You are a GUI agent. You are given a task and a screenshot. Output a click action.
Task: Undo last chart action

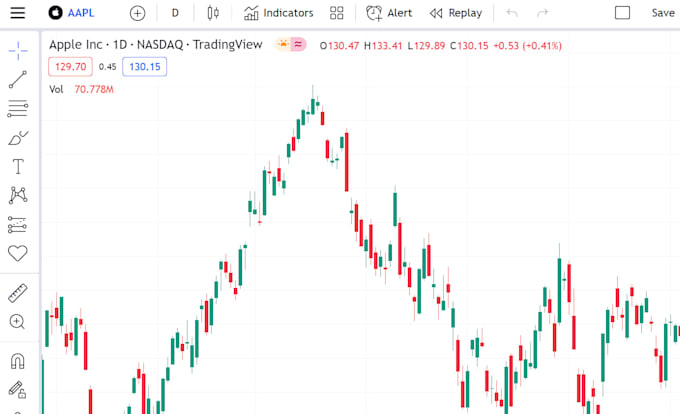512,13
